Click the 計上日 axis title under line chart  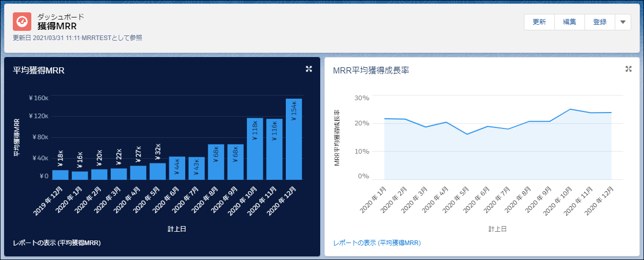[x=498, y=229]
